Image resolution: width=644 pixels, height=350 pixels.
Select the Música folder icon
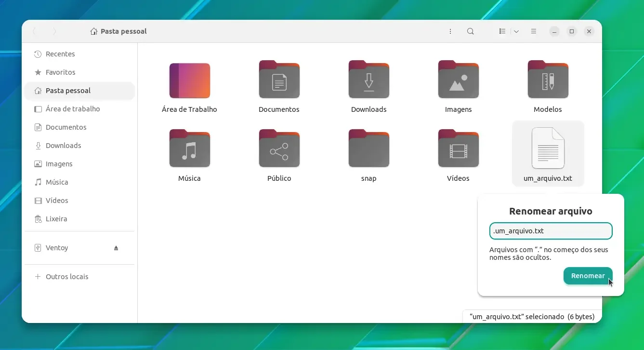(190, 148)
